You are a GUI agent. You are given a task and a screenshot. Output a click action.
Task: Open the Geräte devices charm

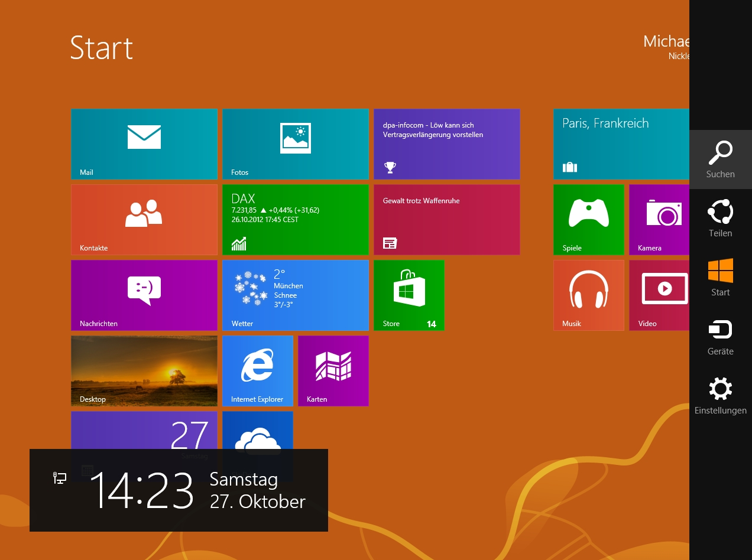(x=721, y=337)
